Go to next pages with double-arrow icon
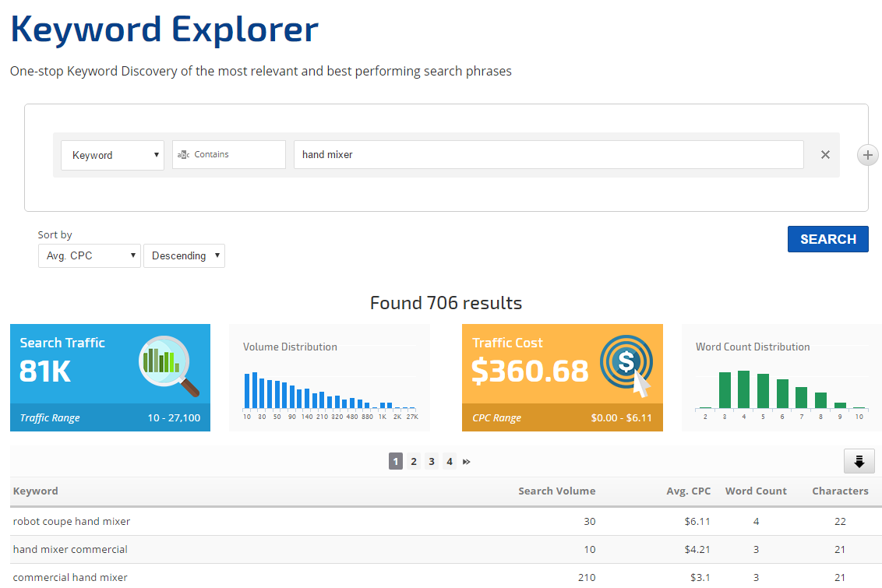 click(467, 462)
